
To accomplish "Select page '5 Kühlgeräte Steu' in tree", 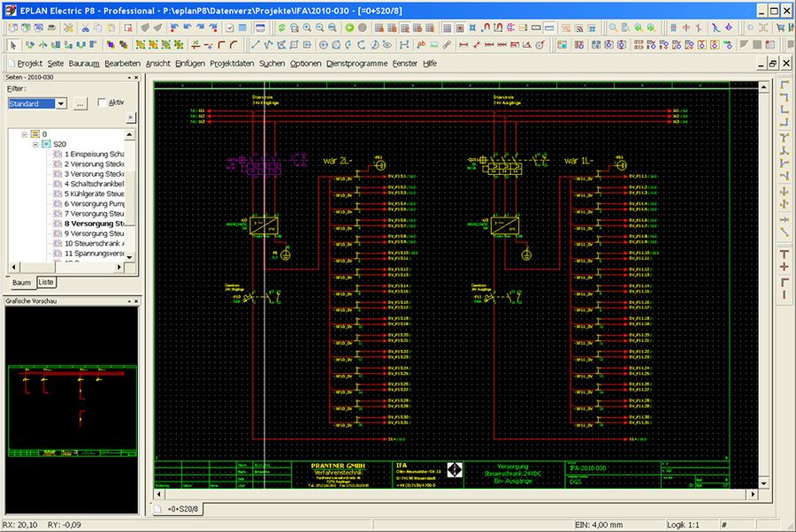I will coord(88,194).
